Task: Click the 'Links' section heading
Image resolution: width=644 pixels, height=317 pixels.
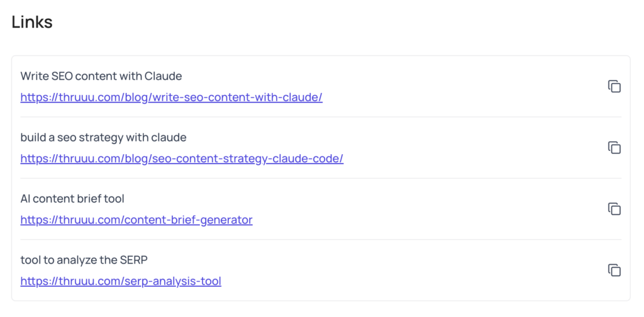Action: click(x=32, y=22)
